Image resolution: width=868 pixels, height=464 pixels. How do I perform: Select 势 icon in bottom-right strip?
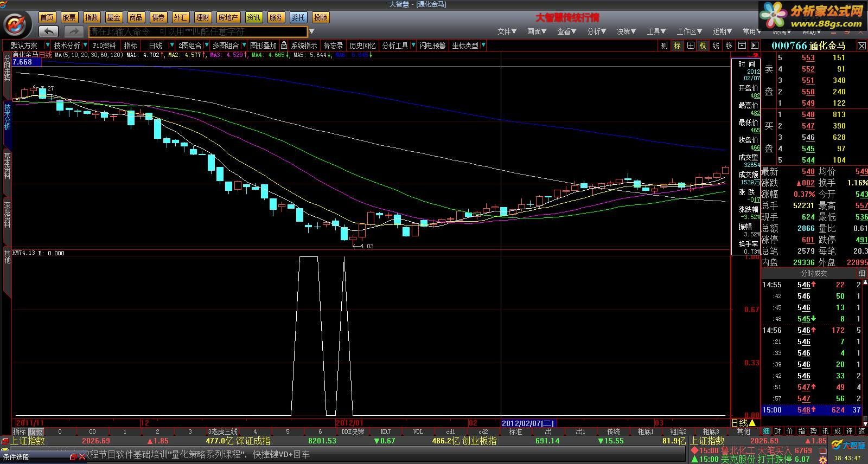click(x=814, y=431)
